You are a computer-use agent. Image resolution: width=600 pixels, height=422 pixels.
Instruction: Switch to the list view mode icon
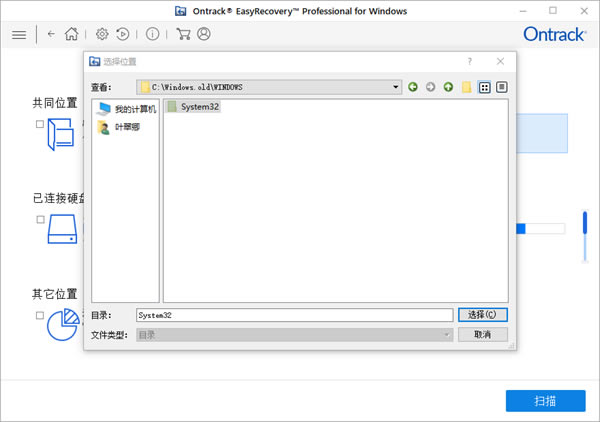click(485, 87)
